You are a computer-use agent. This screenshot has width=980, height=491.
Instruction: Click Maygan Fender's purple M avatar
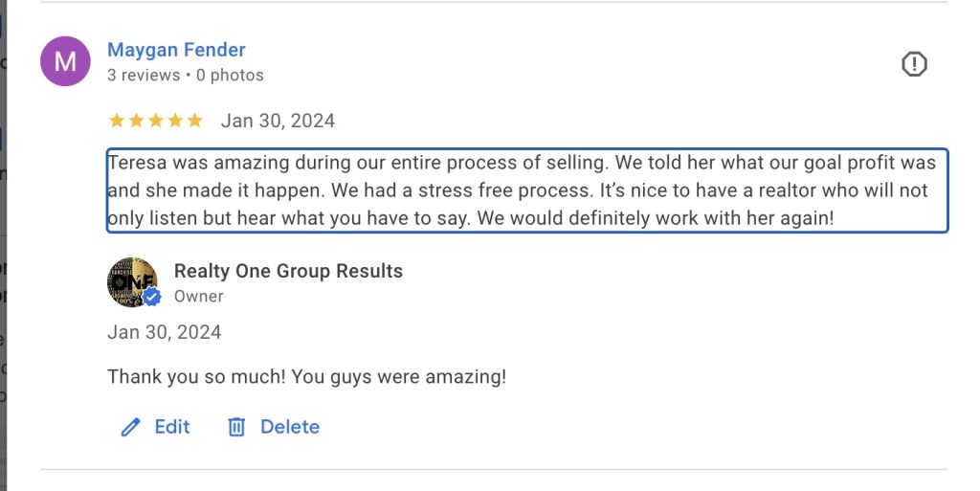pos(65,61)
